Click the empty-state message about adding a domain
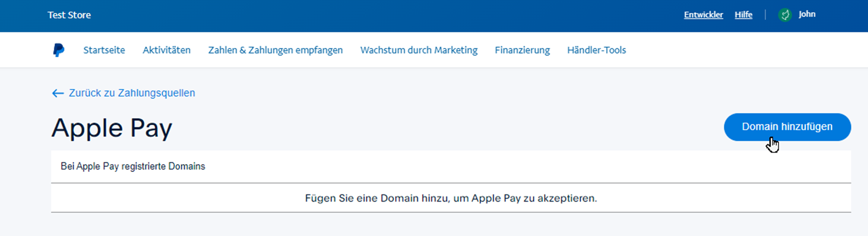The width and height of the screenshot is (868, 236). pyautogui.click(x=451, y=198)
